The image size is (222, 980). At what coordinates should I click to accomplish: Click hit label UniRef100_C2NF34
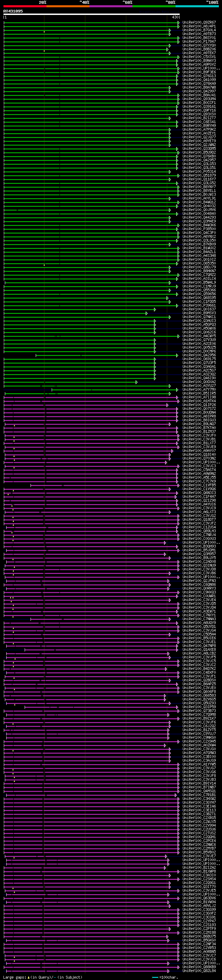coord(199,944)
